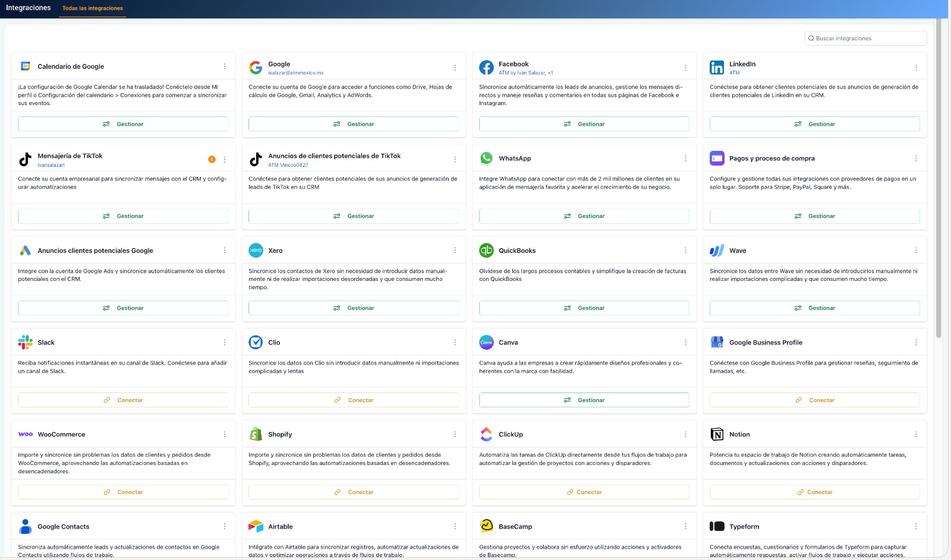Click Gestionar on the QuickBooks card
This screenshot has height=560, width=951.
(584, 308)
